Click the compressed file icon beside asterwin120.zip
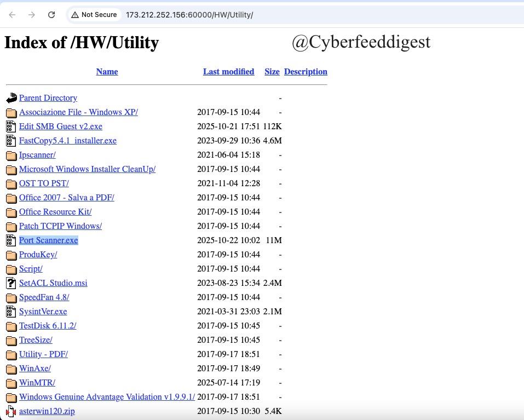 point(11,411)
